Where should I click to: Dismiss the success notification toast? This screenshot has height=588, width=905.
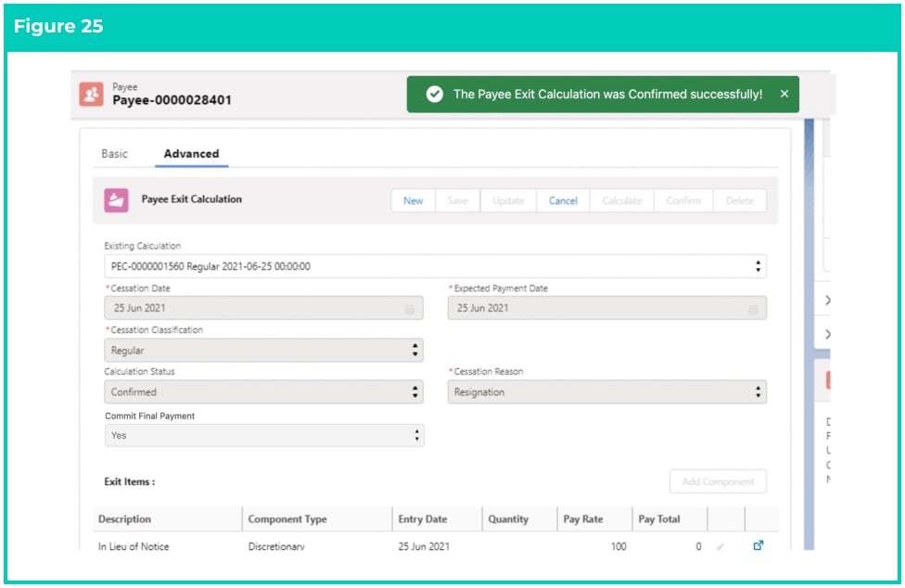(784, 94)
